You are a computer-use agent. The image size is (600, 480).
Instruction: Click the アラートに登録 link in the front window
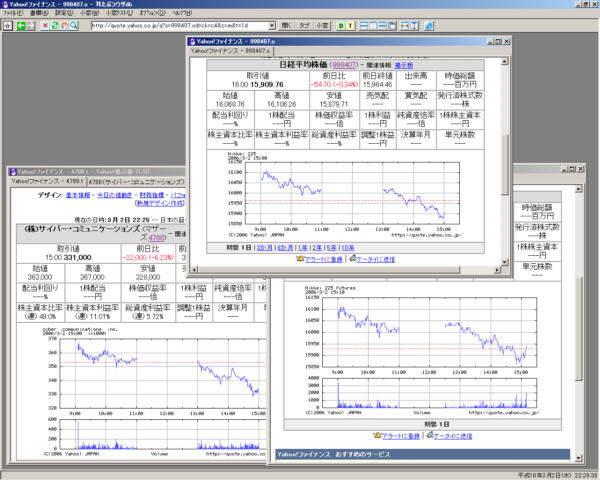[324, 259]
